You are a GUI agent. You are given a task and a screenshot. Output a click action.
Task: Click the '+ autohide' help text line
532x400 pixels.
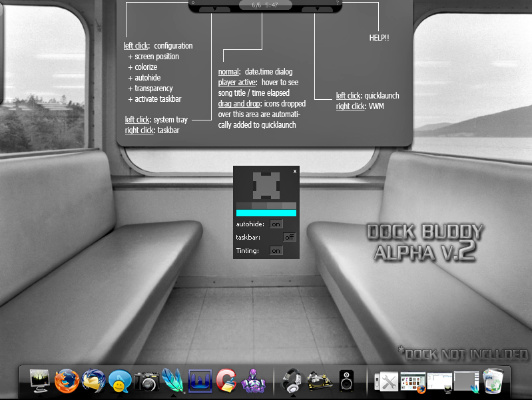[144, 78]
